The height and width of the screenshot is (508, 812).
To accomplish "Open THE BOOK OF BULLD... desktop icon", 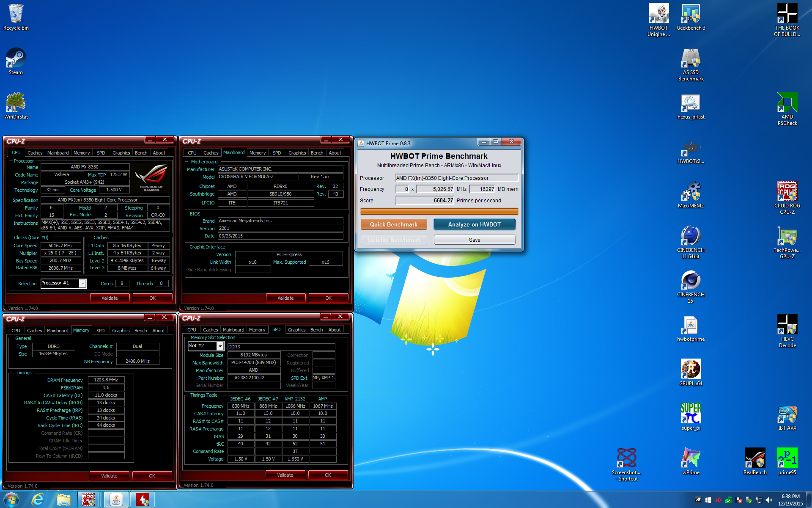I will (x=787, y=20).
